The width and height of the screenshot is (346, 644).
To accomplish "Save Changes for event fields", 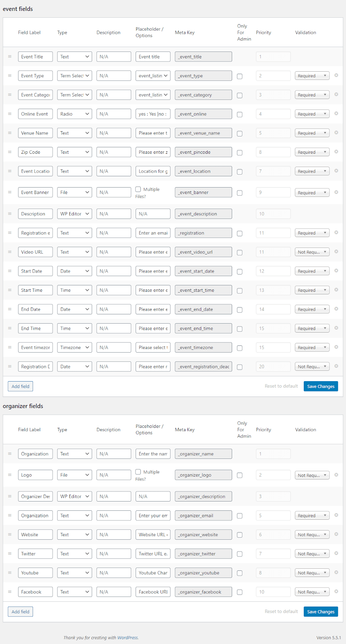I will (x=321, y=386).
